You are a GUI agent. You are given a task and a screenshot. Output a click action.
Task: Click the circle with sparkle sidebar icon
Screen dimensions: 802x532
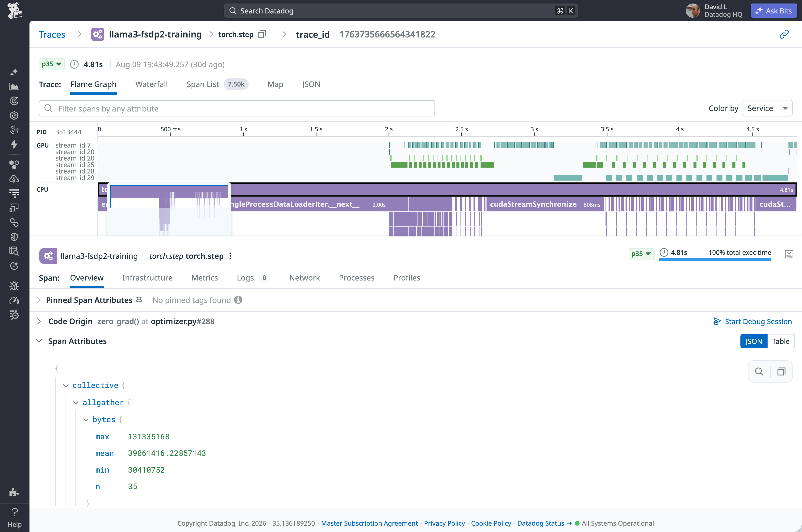coord(14,266)
